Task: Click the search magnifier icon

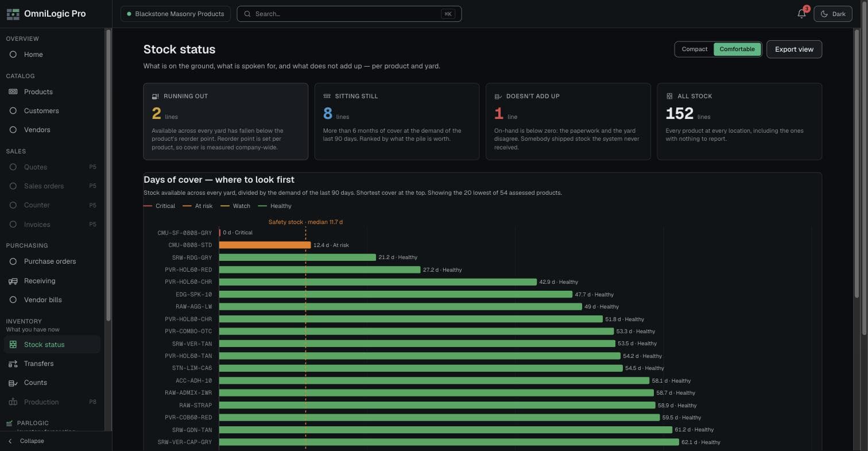Action: (247, 14)
